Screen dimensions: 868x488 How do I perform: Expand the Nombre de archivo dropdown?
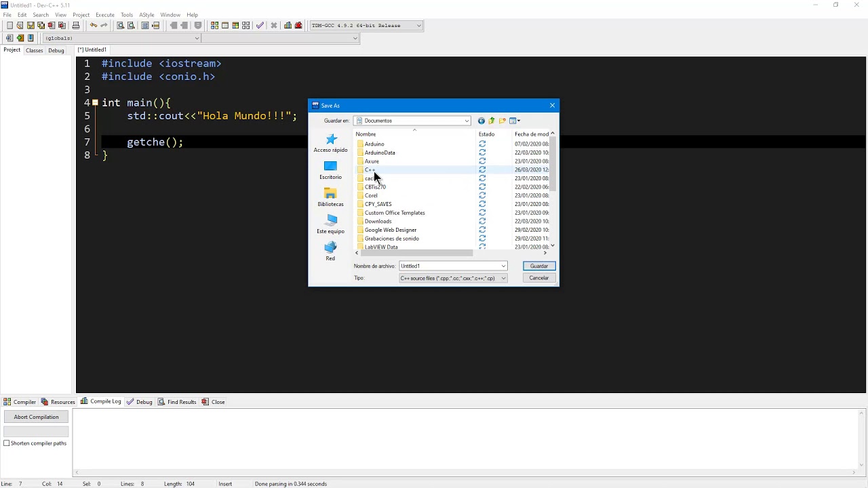pos(503,266)
